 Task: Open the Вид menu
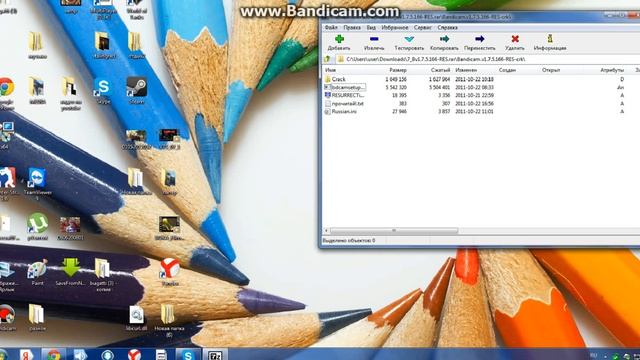coord(371,27)
